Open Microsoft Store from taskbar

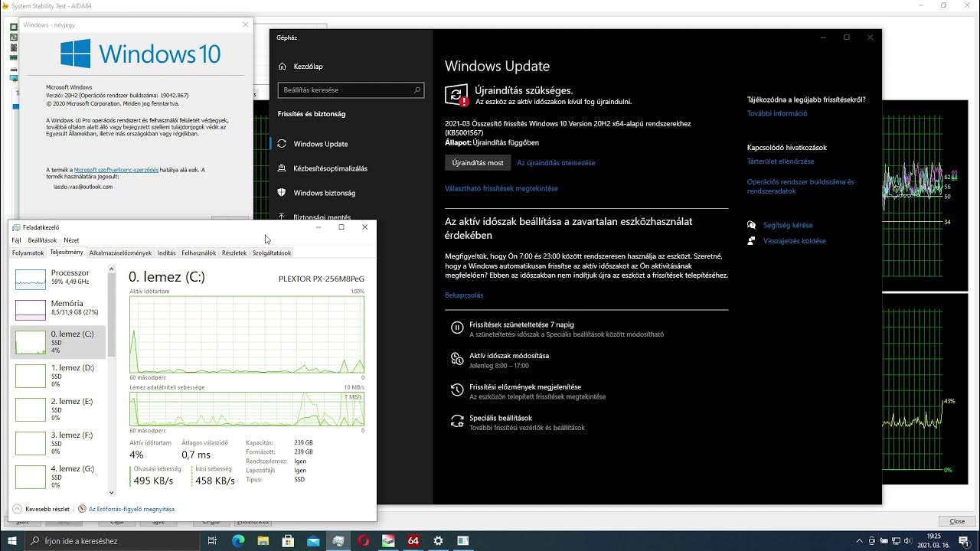click(288, 541)
